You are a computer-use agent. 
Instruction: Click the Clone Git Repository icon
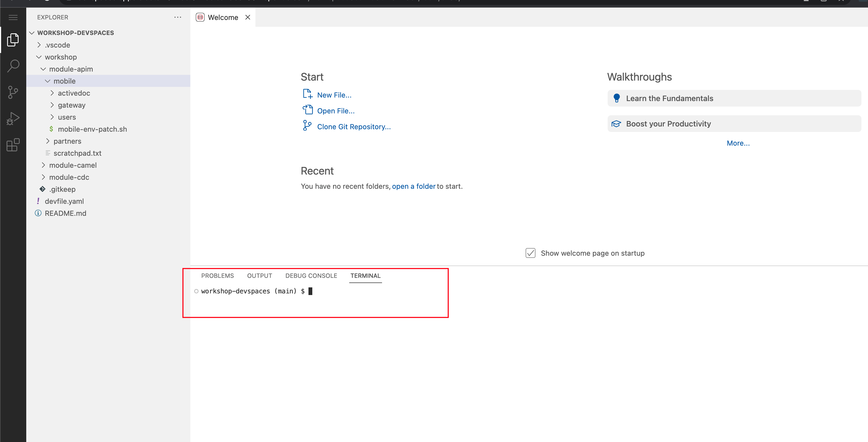point(307,126)
